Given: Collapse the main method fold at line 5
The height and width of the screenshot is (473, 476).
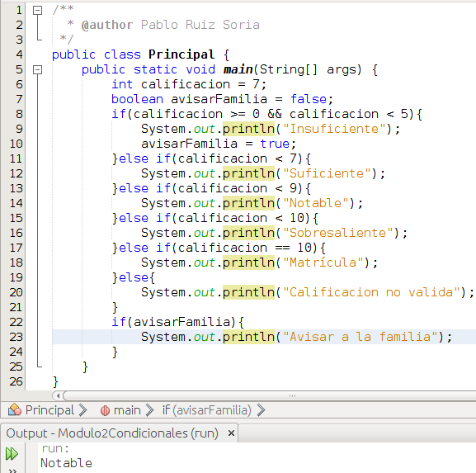Looking at the screenshot, I should coord(37,70).
